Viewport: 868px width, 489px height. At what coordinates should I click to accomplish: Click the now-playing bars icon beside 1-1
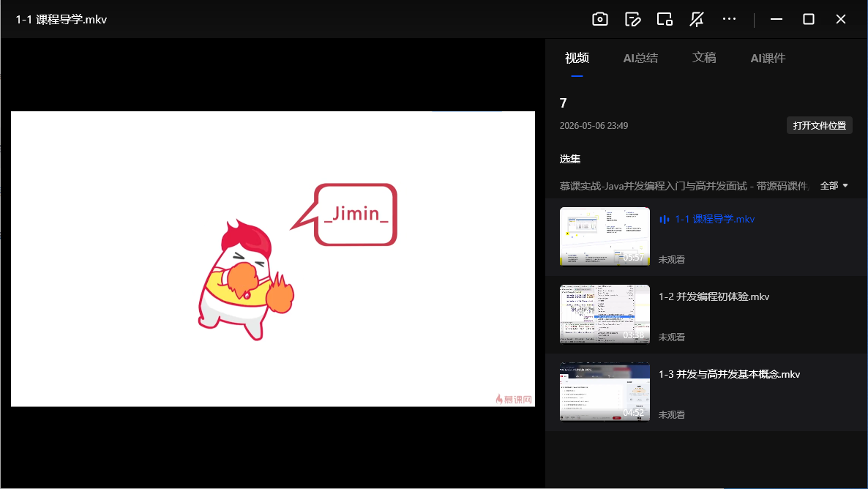[665, 220]
